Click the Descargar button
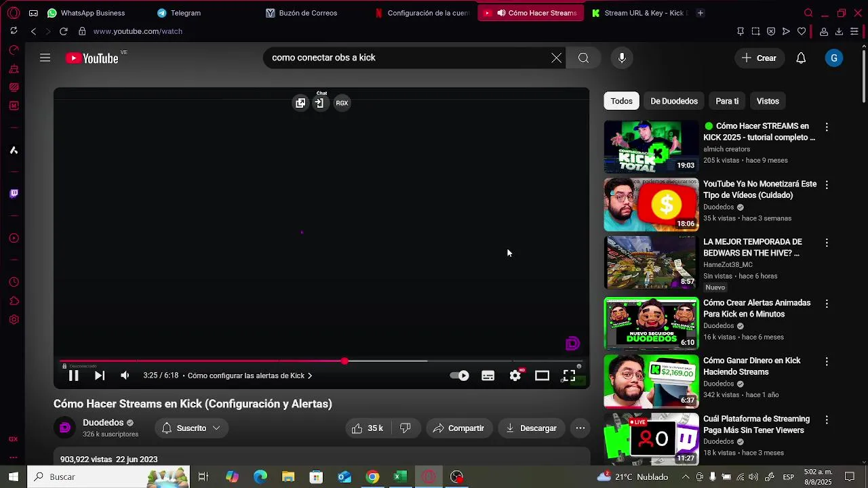The width and height of the screenshot is (868, 488). (x=532, y=428)
